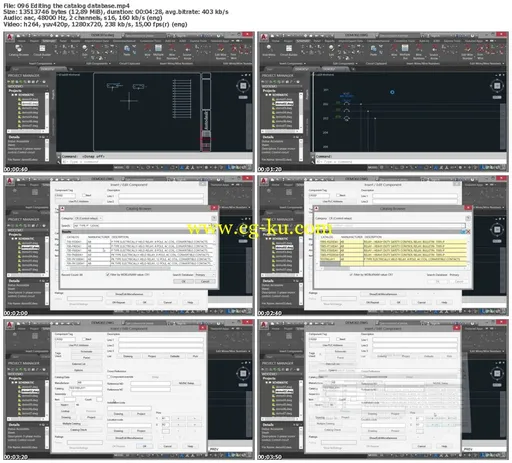Select Schematic ribbon tab in the 00:00:40 frame
The height and width of the screenshot is (463, 512).
(x=49, y=41)
